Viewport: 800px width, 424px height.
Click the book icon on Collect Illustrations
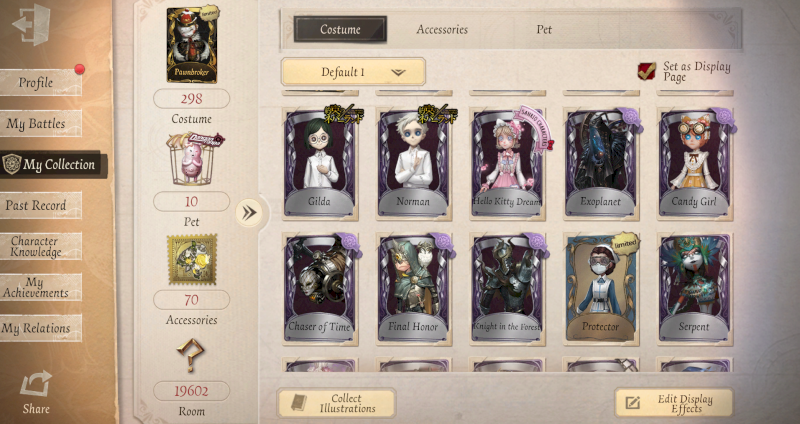click(x=299, y=403)
